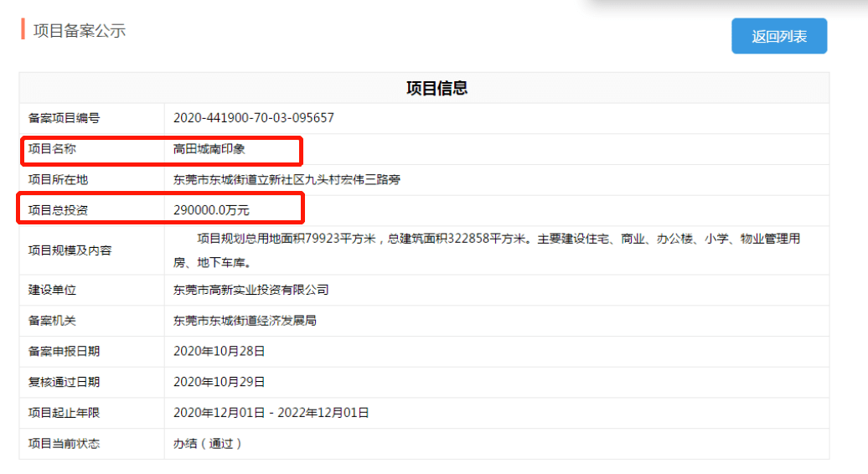Select the 项目备案公示 page heading
Viewport: 868px width, 474px height.
coord(79,30)
